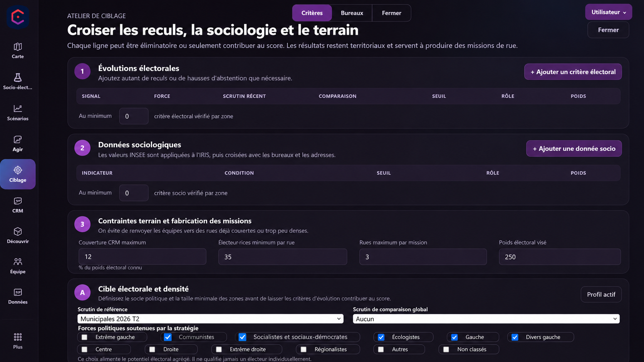The image size is (644, 362).
Task: Open the CRM sidebar icon
Action: coord(18,201)
